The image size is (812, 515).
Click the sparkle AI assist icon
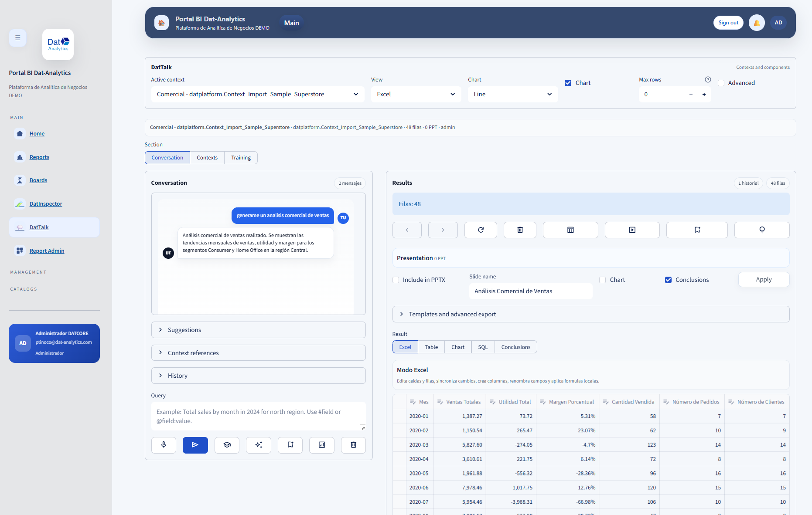[x=259, y=445]
